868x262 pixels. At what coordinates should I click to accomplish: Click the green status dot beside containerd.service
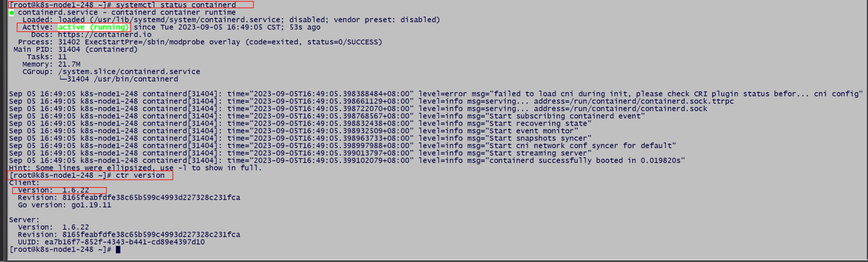[x=12, y=13]
